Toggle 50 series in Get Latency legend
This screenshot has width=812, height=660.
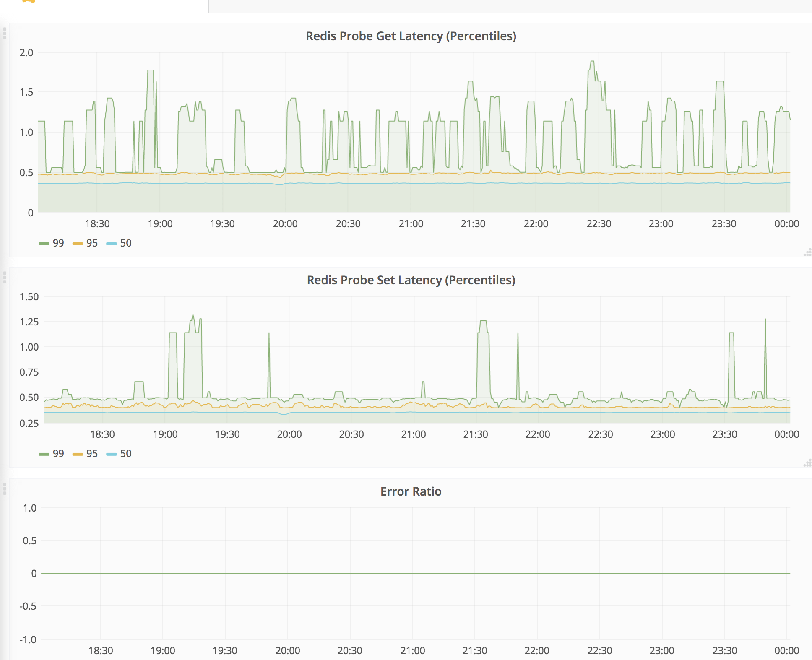(x=125, y=243)
